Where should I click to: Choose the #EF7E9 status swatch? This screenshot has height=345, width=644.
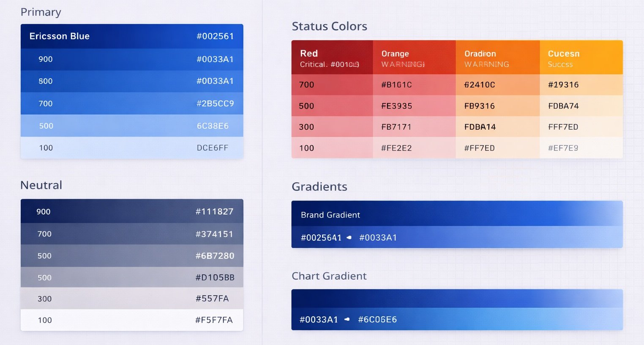tap(581, 148)
